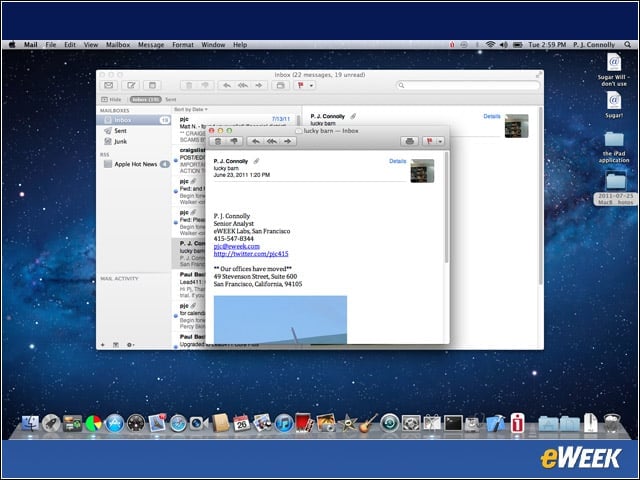
Task: Flag message in lucky barn window
Action: 429,141
